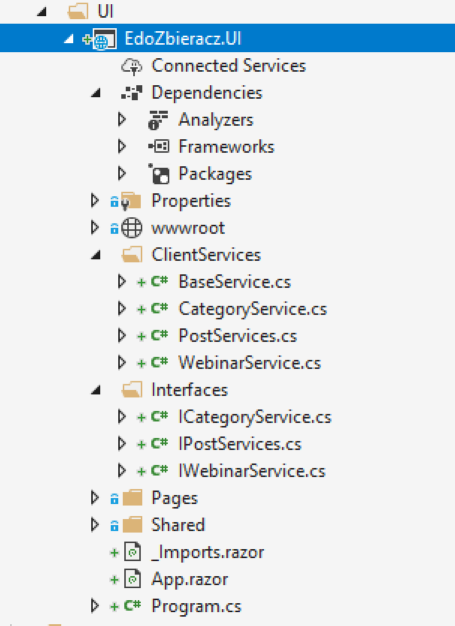Select PostServices.cs file
455x626 pixels.
tap(237, 336)
